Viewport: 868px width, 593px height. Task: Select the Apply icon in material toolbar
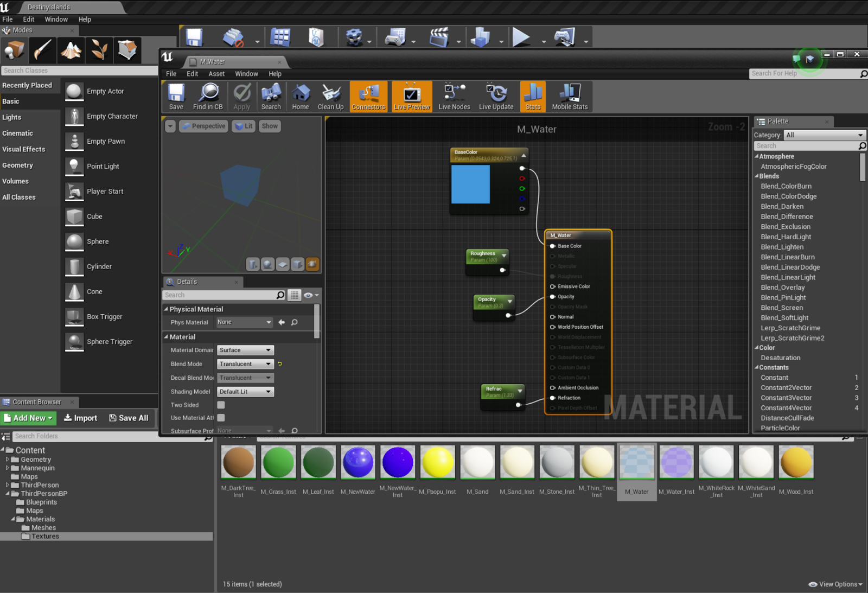[241, 96]
